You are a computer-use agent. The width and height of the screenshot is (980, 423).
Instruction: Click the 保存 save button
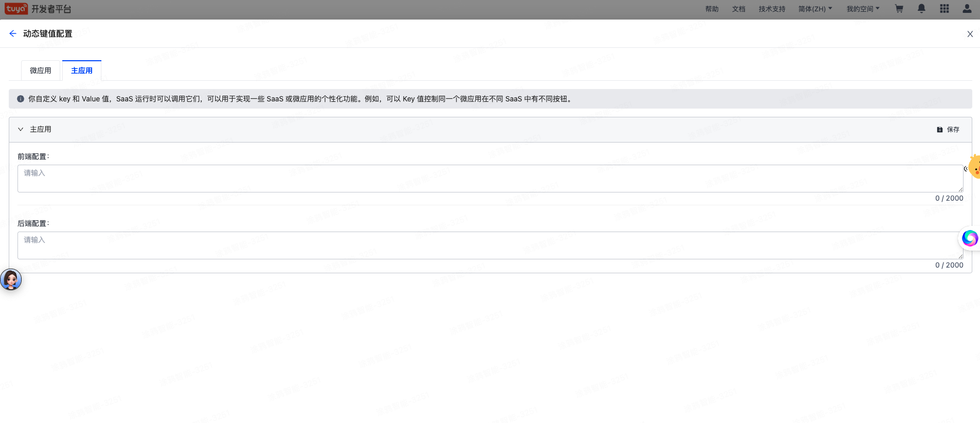click(x=948, y=130)
